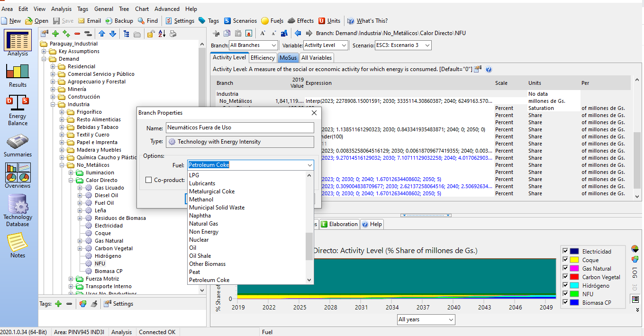644x336 pixels.
Task: Click the A-Z sort branches icon
Action: pos(162,34)
